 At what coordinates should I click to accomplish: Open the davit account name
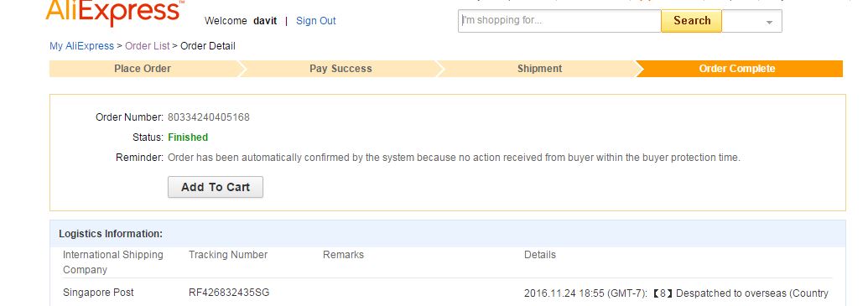[x=265, y=21]
